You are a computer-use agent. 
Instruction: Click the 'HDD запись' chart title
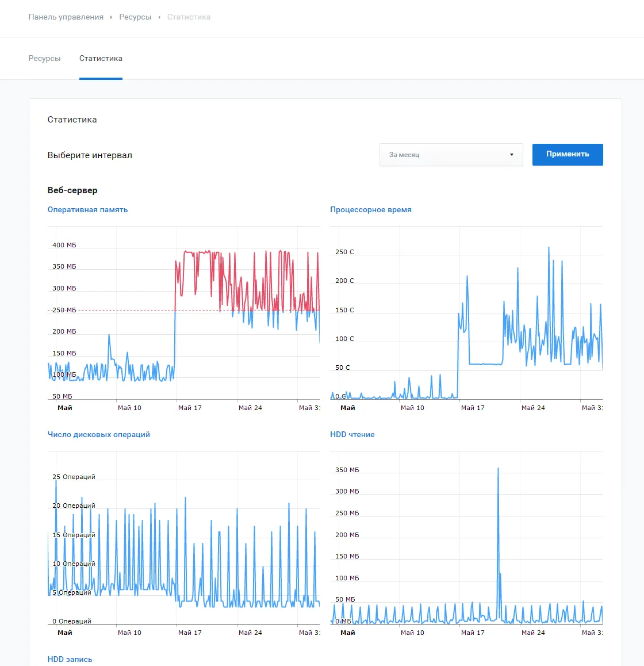pos(70,659)
